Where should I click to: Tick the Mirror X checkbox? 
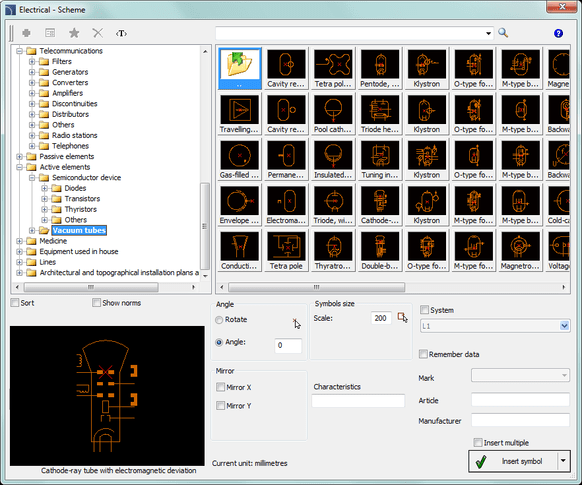click(x=220, y=387)
